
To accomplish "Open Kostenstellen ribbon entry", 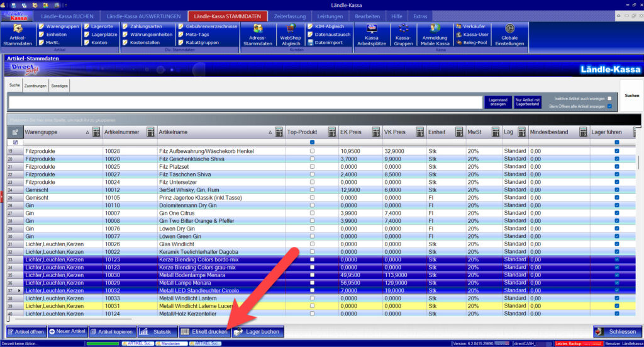I will 142,43.
